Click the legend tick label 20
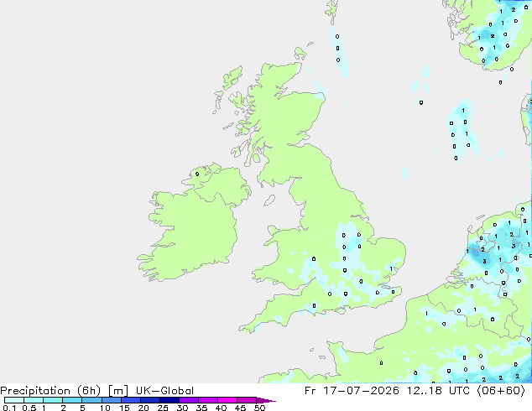This screenshot has height=411, width=532. (143, 408)
